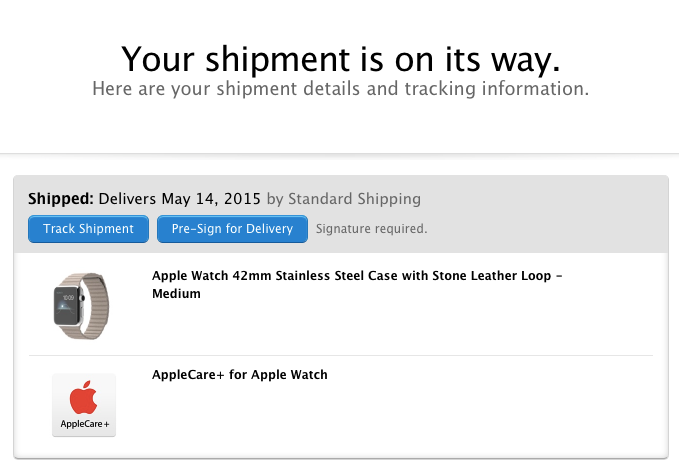
Task: Click the by Standard Shipping text
Action: pyautogui.click(x=344, y=199)
